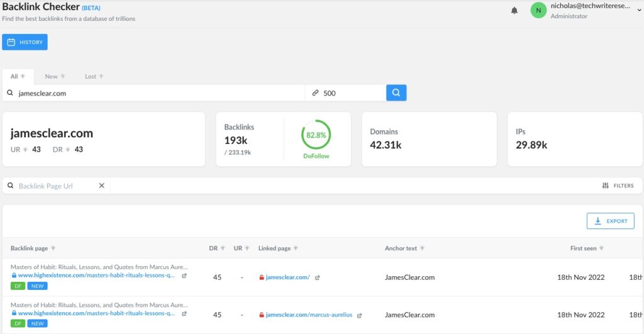The image size is (644, 334).
Task: Click the NEW tag in second row
Action: [x=37, y=324]
